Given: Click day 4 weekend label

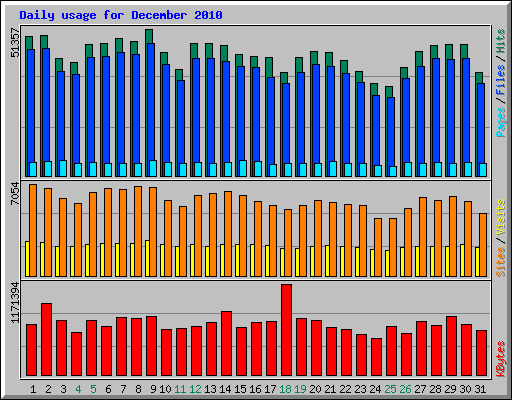Looking at the screenshot, I should tap(78, 389).
